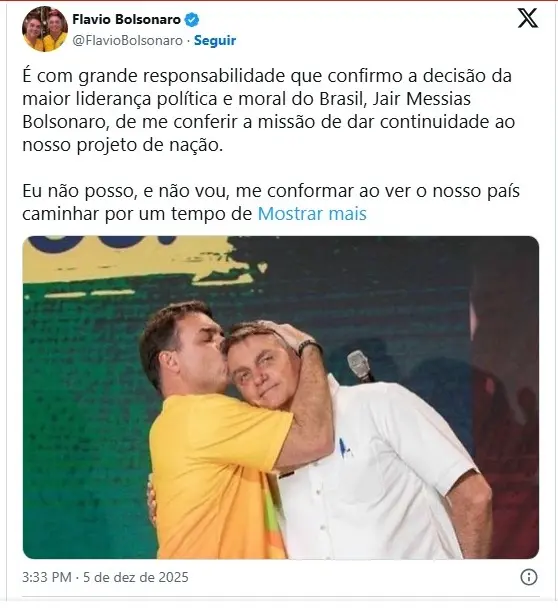Screen dimensions: 558x609
Task: Click the blue logo on the white shirt
Action: point(346,447)
